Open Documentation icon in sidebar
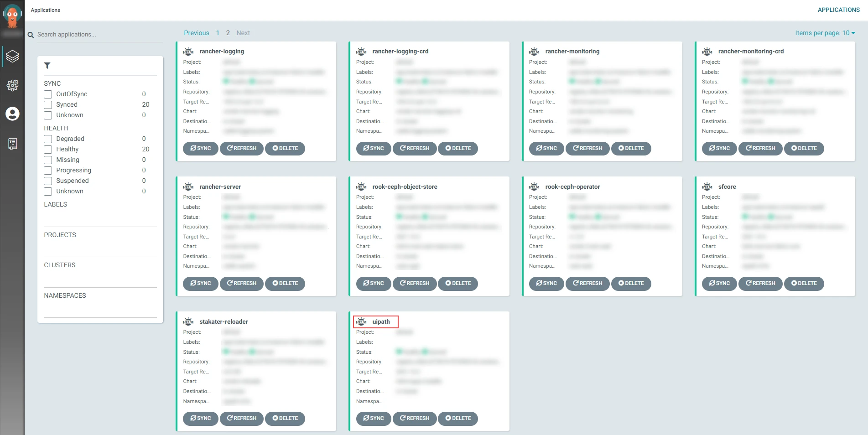Screen dimensions: 868x435 (12, 144)
